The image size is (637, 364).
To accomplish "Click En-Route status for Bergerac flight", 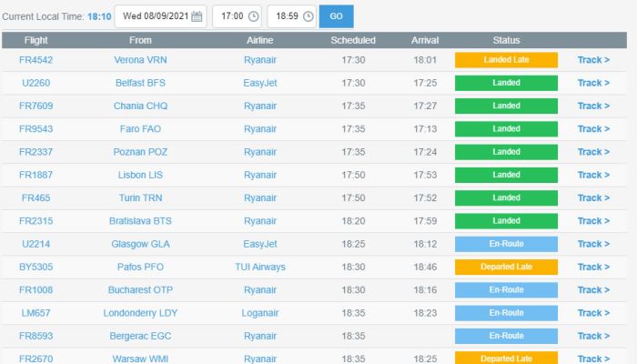I will [x=506, y=336].
